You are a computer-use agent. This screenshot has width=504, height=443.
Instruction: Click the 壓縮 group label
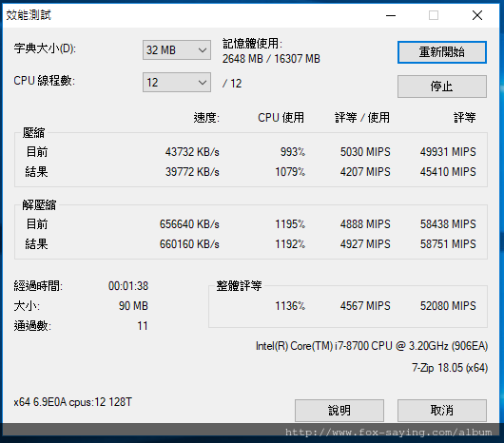coord(33,133)
